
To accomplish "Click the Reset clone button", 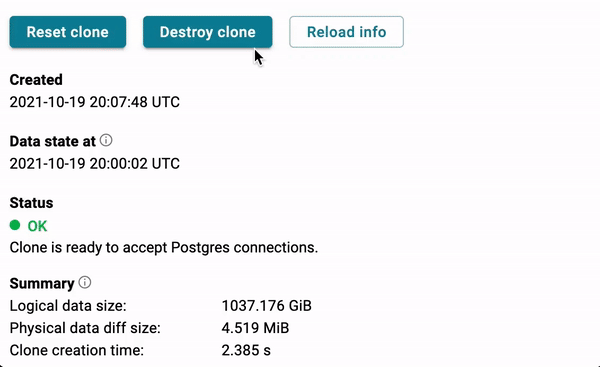I will (x=68, y=32).
